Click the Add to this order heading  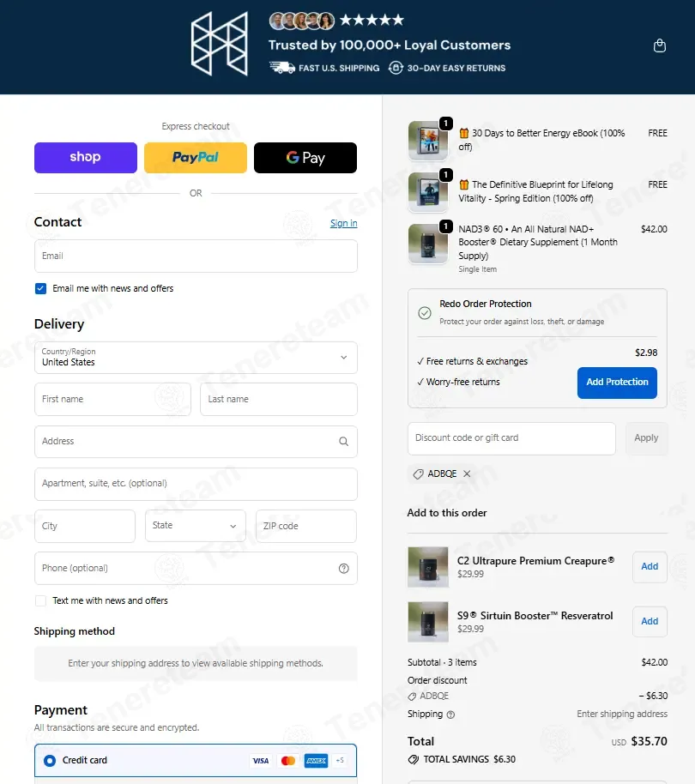[446, 513]
